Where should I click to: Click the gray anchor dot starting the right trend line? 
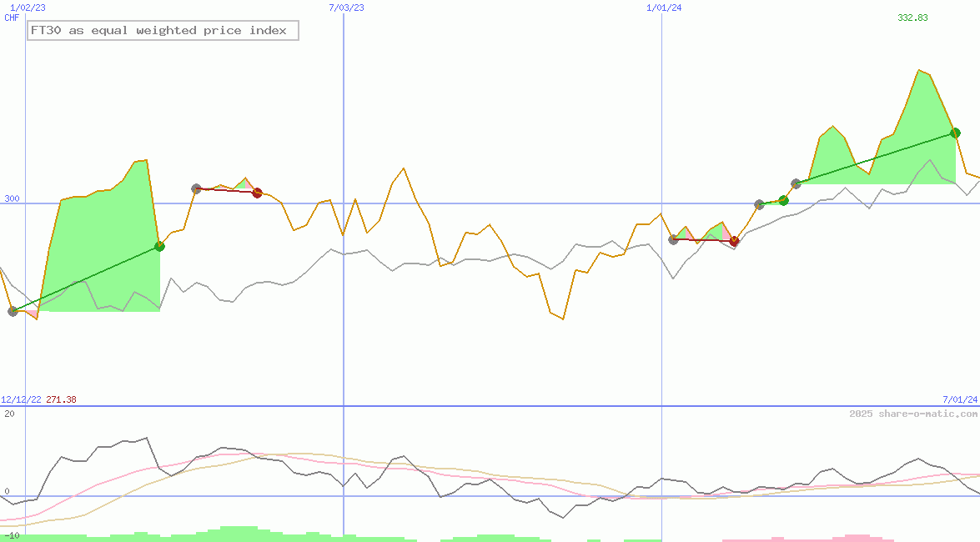[x=795, y=184]
